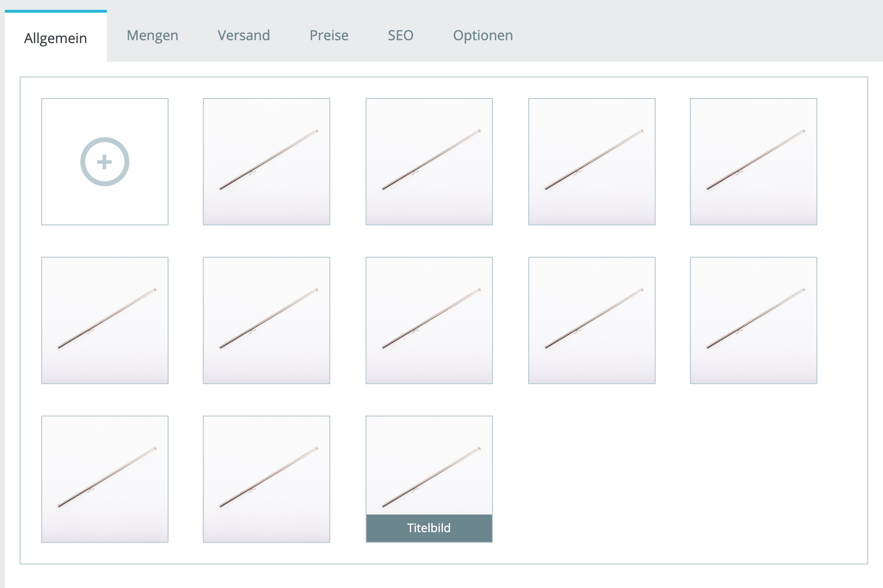This screenshot has width=883, height=588.
Task: Select the SEO tab
Action: coord(400,35)
